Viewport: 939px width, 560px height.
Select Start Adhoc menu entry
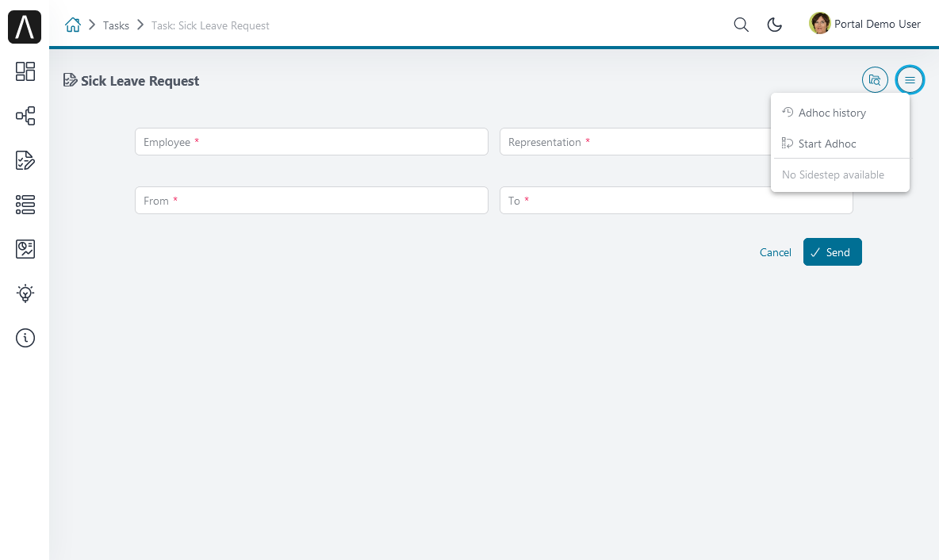(840, 144)
